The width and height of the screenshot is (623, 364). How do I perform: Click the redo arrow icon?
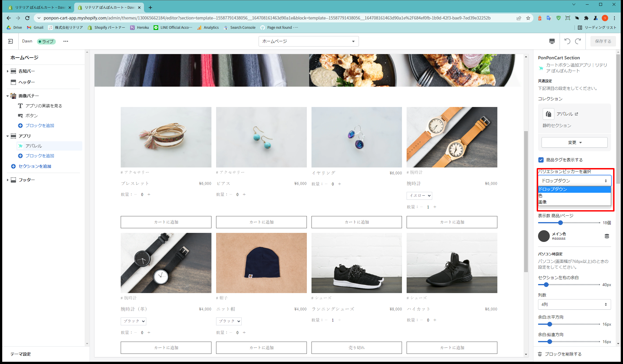click(578, 41)
